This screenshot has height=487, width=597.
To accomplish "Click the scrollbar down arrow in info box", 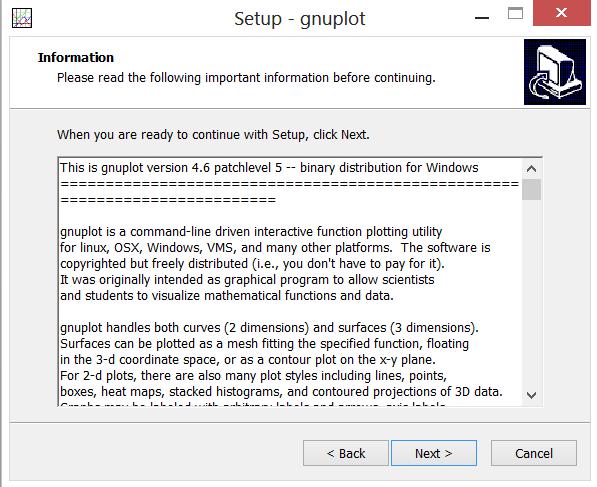I will point(532,395).
